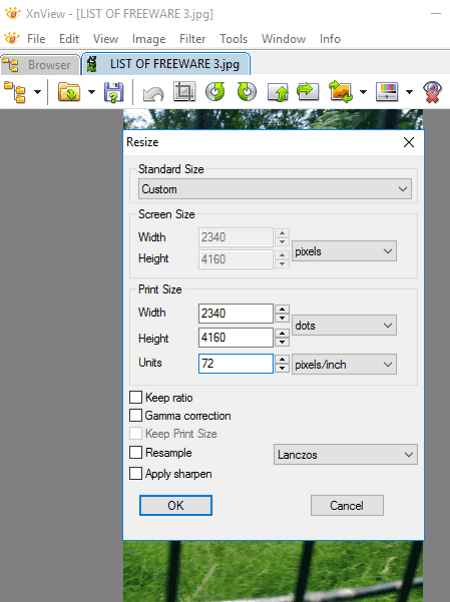Click the Print Size Height input field
This screenshot has width=450, height=602.
(236, 337)
